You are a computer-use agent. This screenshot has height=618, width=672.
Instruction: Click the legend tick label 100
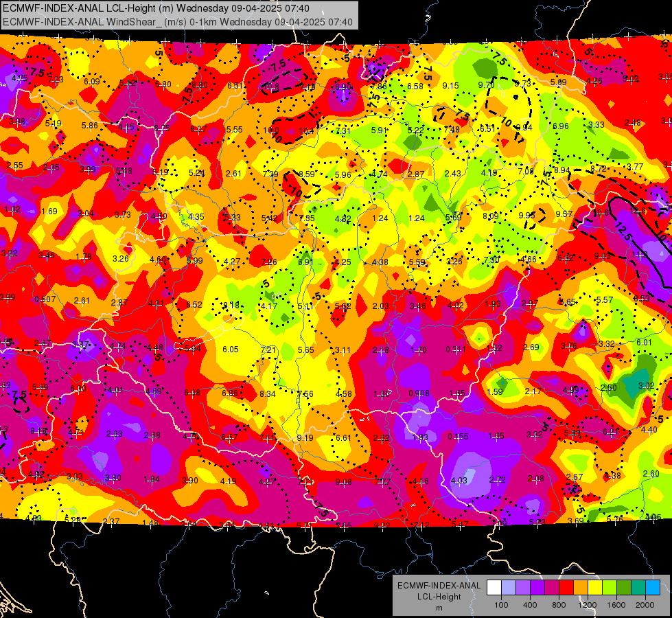[x=501, y=605]
